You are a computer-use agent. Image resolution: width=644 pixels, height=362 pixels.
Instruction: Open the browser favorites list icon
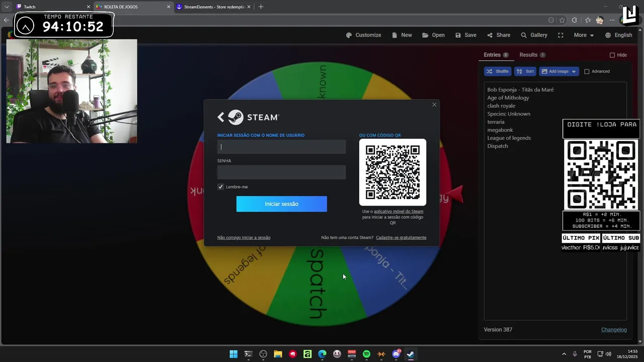[588, 20]
